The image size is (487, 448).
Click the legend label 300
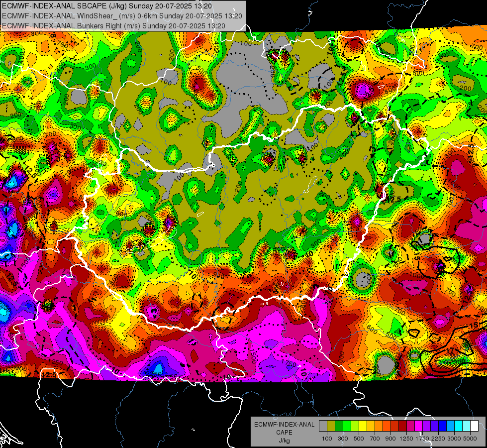[x=343, y=439]
